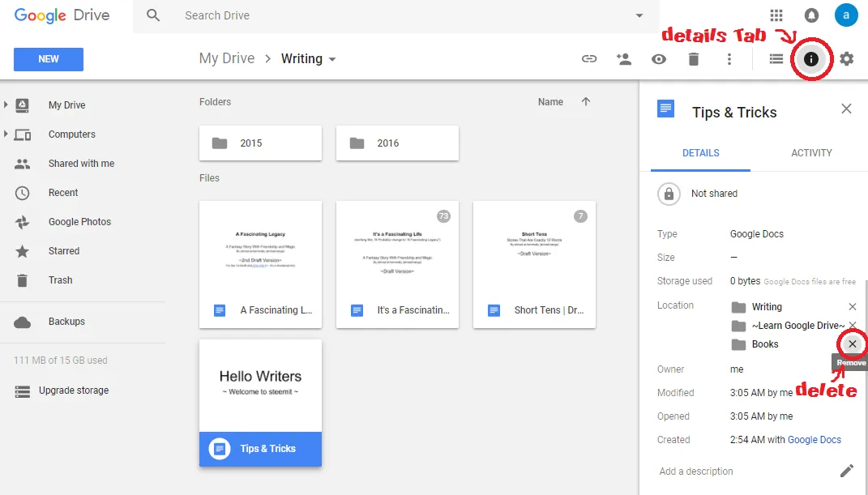868x495 pixels.
Task: Remove the ~Learn Google Drive~ location
Action: pos(853,325)
